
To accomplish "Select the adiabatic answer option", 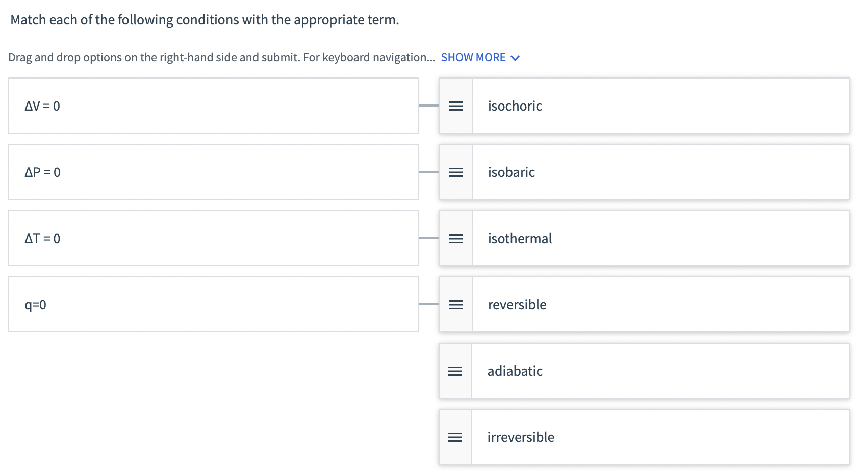I will pyautogui.click(x=644, y=371).
